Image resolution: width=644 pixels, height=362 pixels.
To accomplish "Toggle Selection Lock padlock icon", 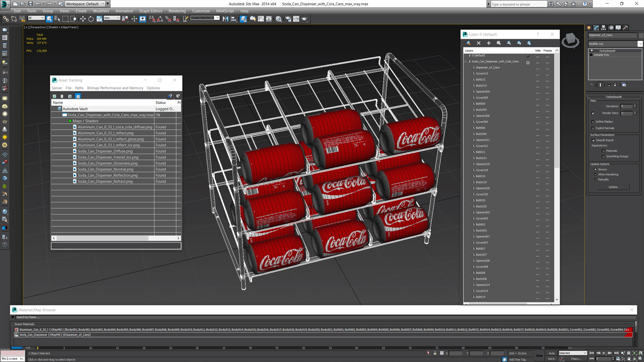I will coord(435,353).
